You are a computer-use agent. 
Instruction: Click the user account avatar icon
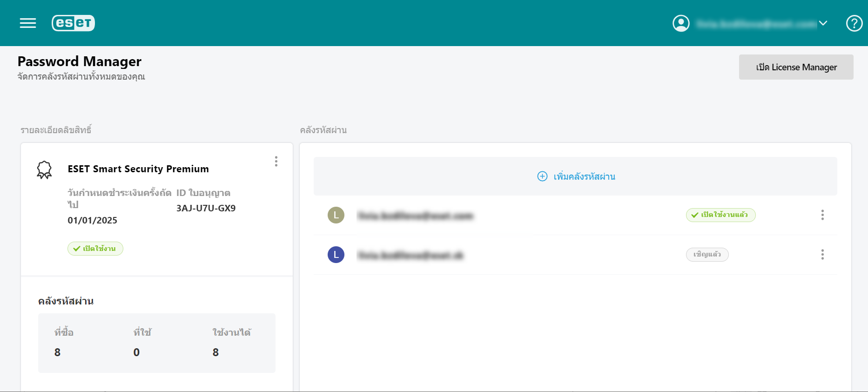[x=681, y=23]
